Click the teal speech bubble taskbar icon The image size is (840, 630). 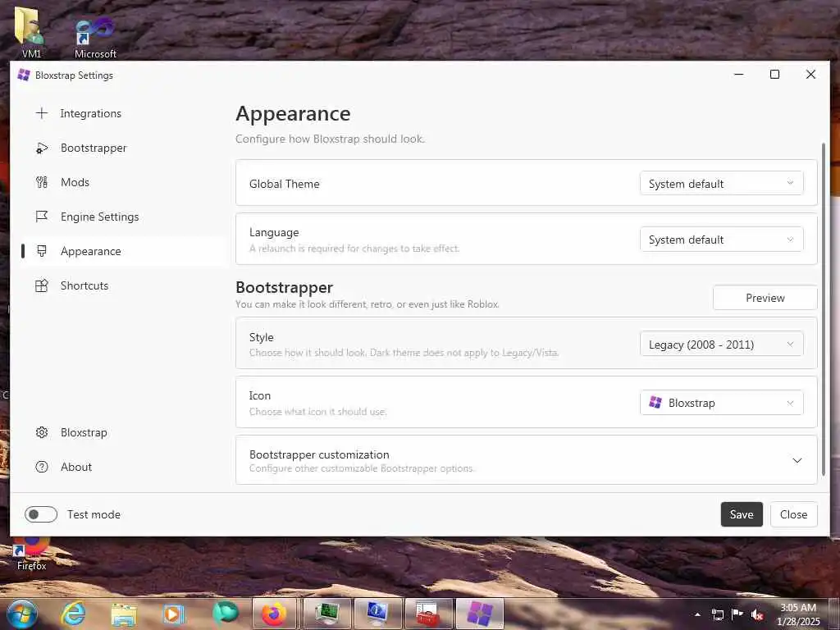(x=225, y=614)
